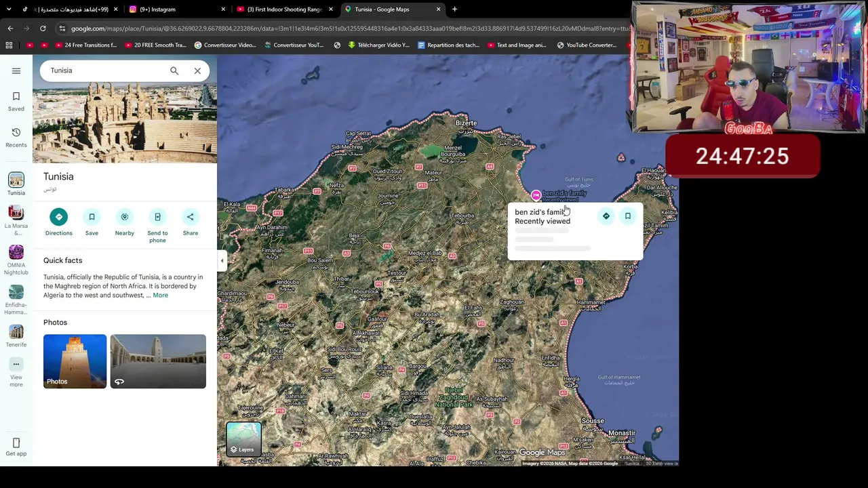Click inside the Tunisia search field
This screenshot has height=488, width=868.
point(105,70)
